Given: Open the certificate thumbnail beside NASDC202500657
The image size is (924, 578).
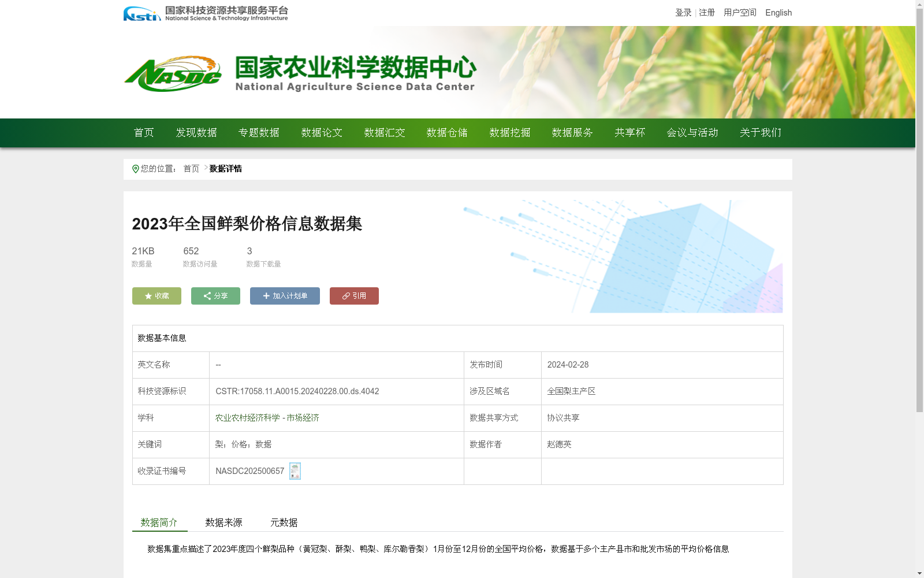Looking at the screenshot, I should pos(295,471).
